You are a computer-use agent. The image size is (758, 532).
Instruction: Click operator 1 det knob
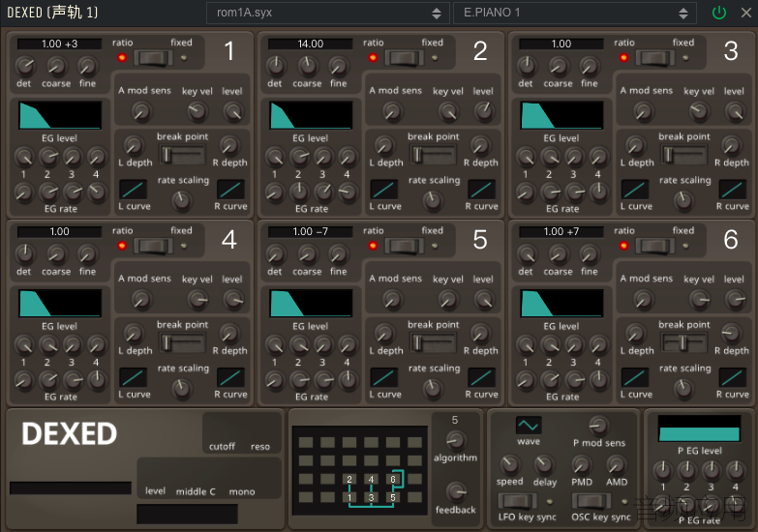tap(24, 66)
